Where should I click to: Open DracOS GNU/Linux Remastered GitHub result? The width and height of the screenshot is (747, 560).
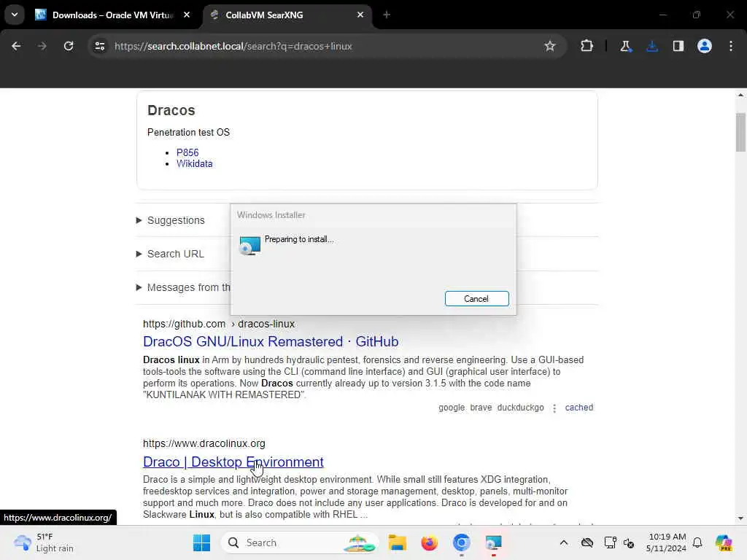pos(271,342)
